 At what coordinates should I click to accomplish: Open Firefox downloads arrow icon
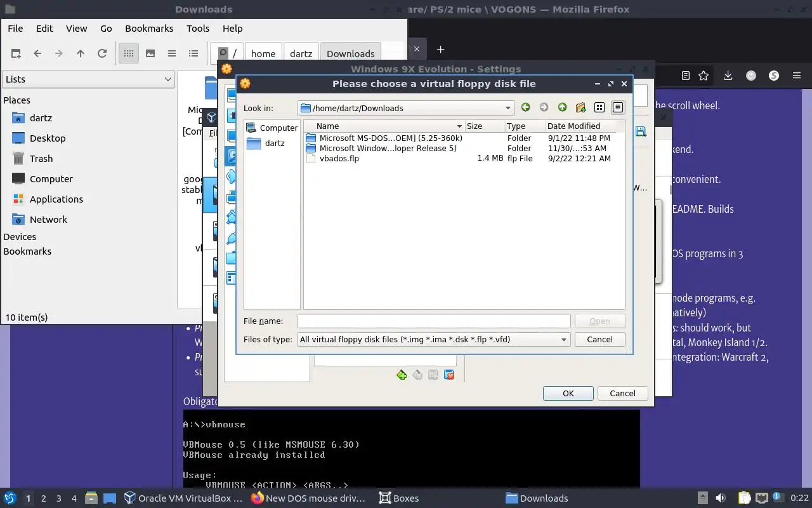click(728, 76)
